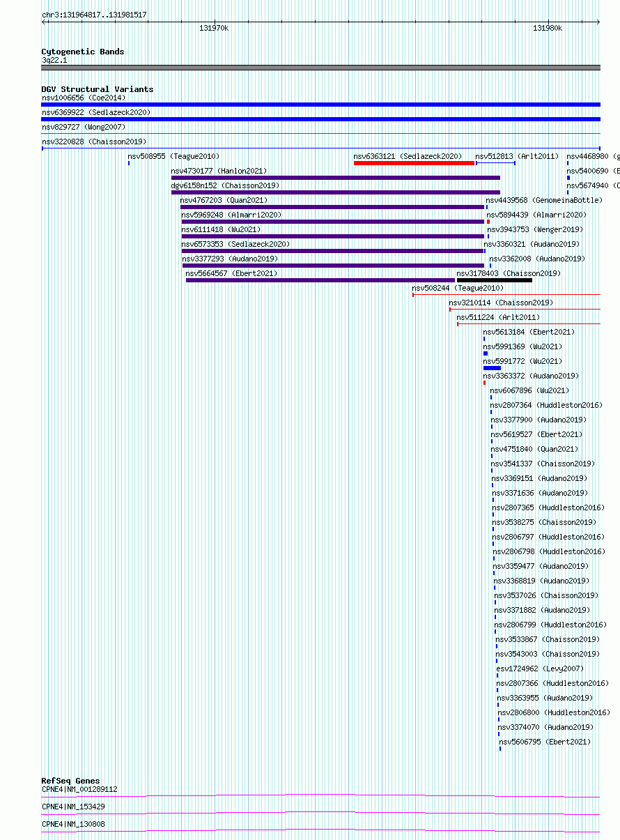This screenshot has height=840, width=620.
Task: Select gene CPNE4|NM_153429
Action: [x=73, y=807]
